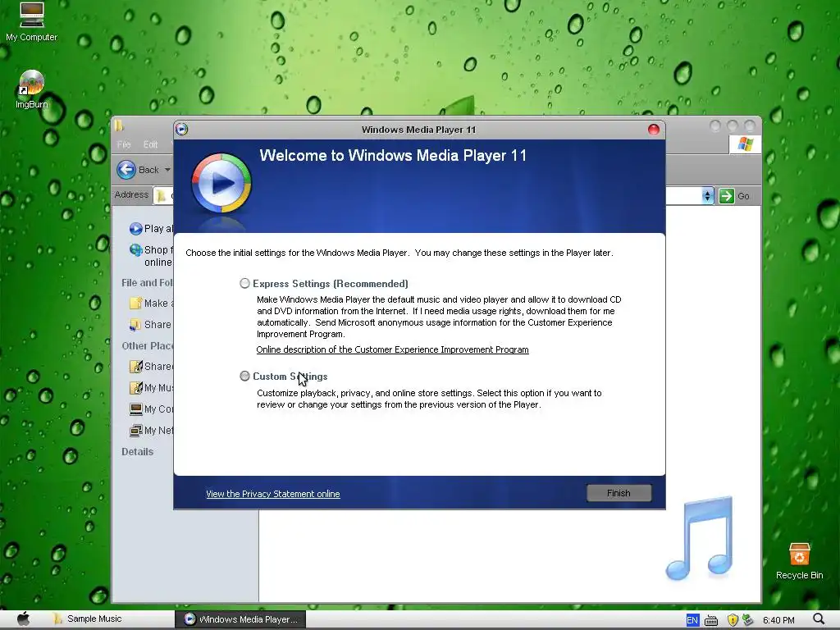Click the Windows Media Player title bar icon
Viewport: 840px width, 630px height.
click(181, 129)
